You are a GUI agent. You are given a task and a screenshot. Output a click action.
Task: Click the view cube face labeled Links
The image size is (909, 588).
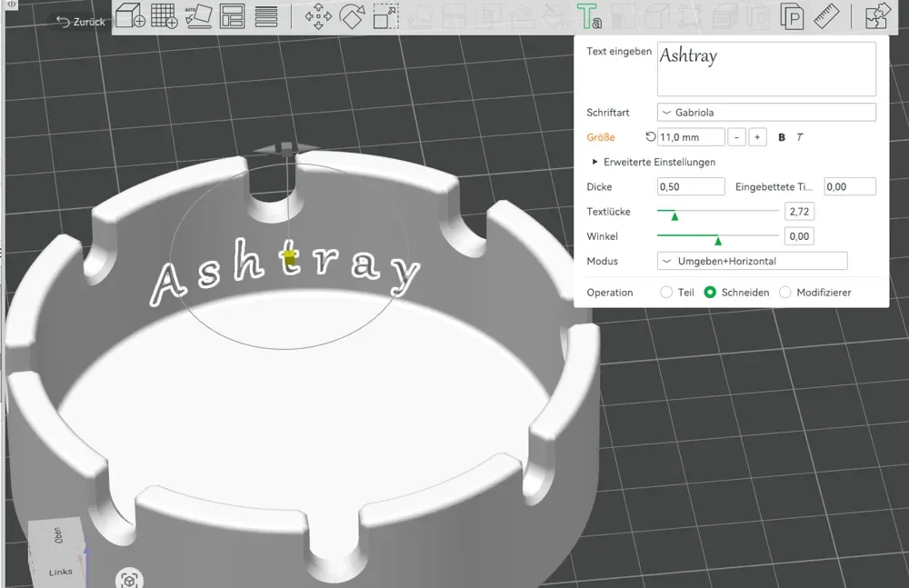pos(60,571)
